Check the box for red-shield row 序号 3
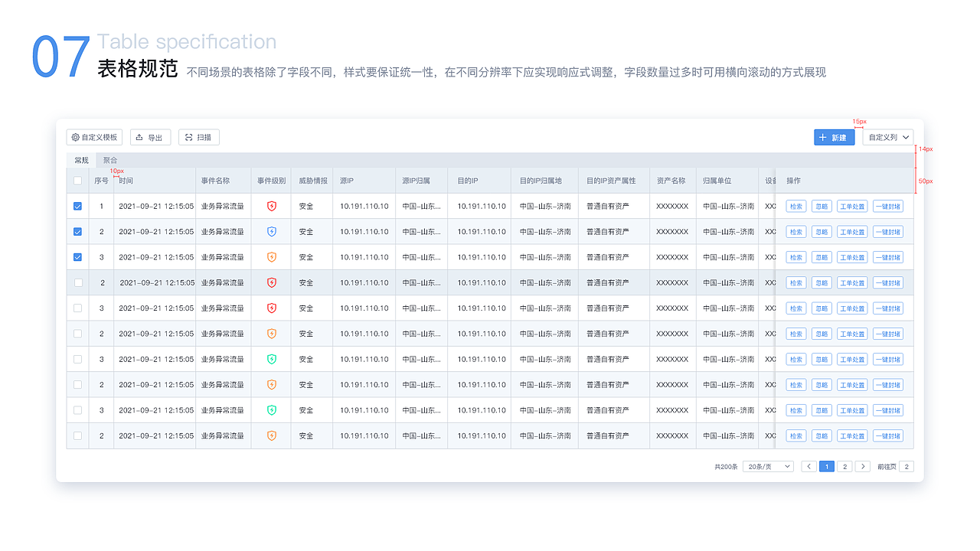The height and width of the screenshot is (551, 980). 77,308
